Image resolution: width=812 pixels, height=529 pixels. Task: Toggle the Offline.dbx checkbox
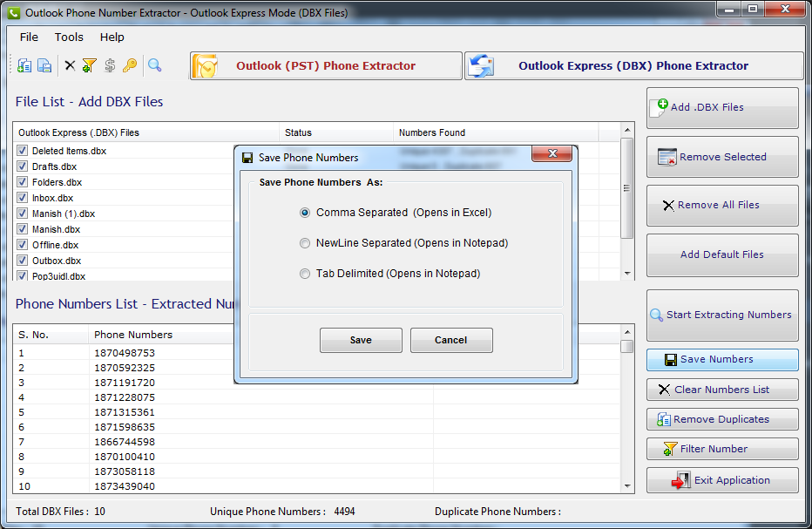click(22, 245)
